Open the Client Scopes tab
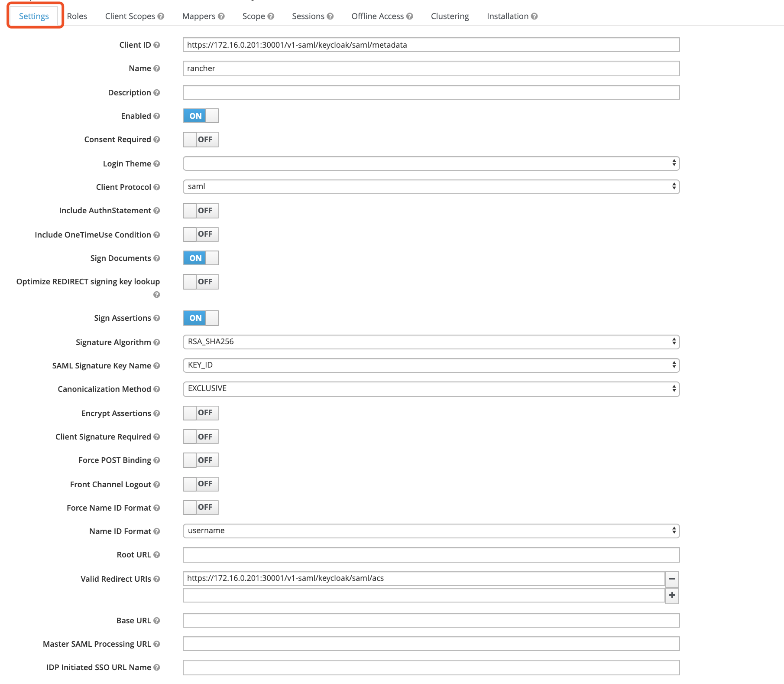 coord(130,16)
